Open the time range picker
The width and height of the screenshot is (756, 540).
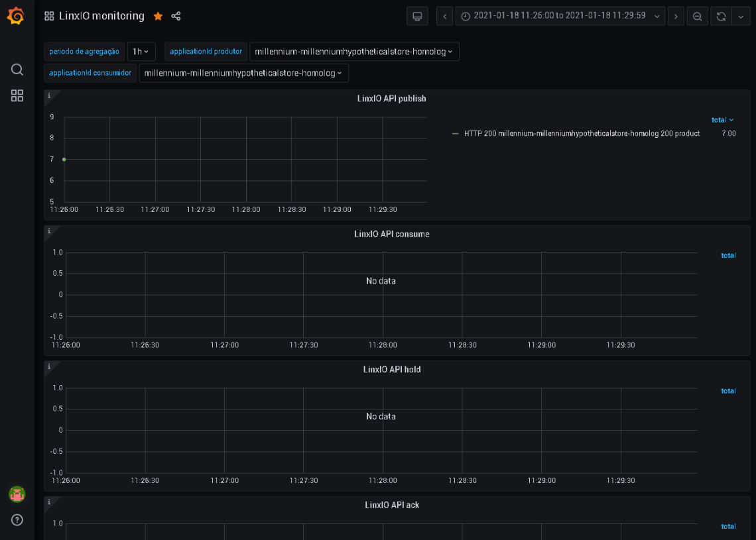click(560, 17)
